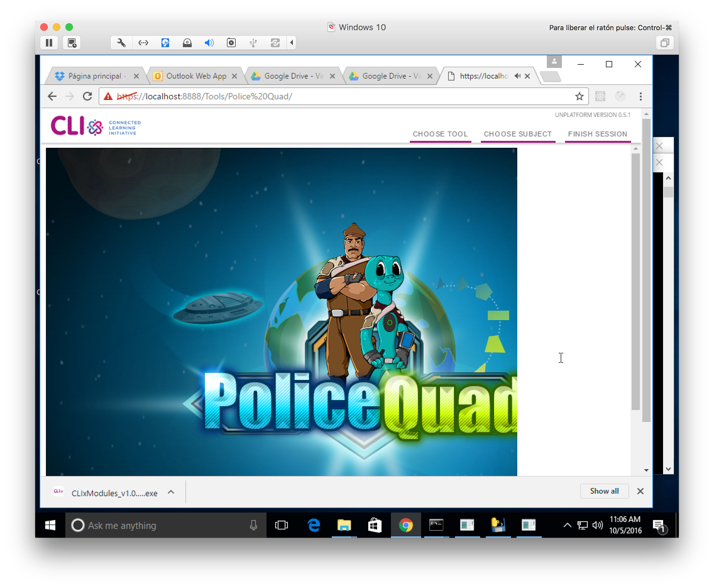This screenshot has width=714, height=588.
Task: Click the Cortana Ask me anything box
Action: tap(166, 525)
